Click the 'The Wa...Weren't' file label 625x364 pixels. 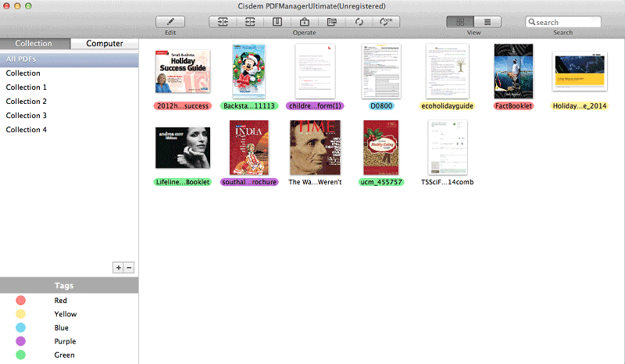[315, 182]
